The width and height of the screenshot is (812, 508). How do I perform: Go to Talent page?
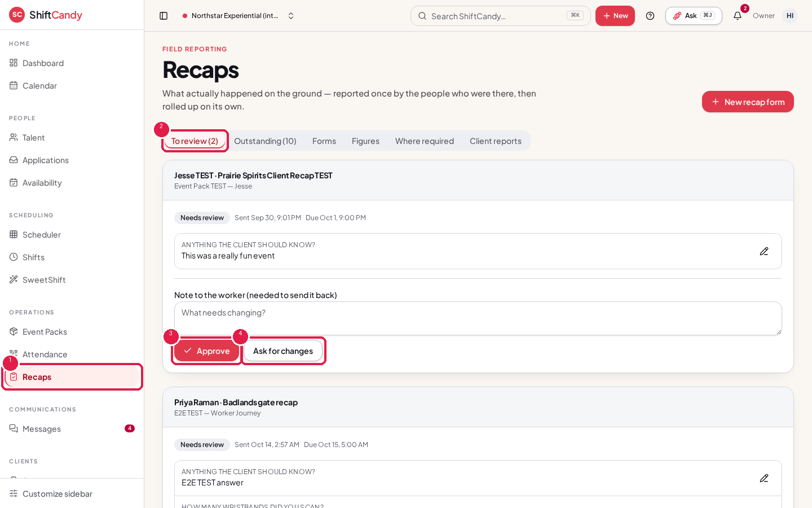(72, 138)
